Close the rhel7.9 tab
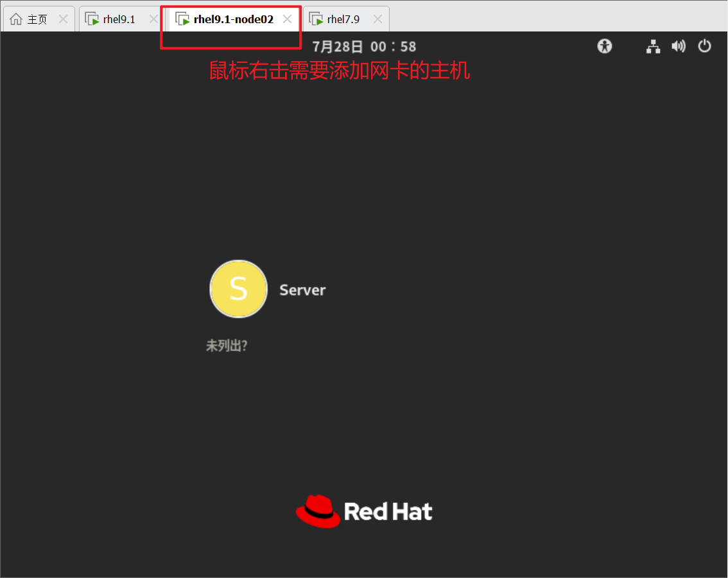The width and height of the screenshot is (728, 578). click(x=378, y=19)
